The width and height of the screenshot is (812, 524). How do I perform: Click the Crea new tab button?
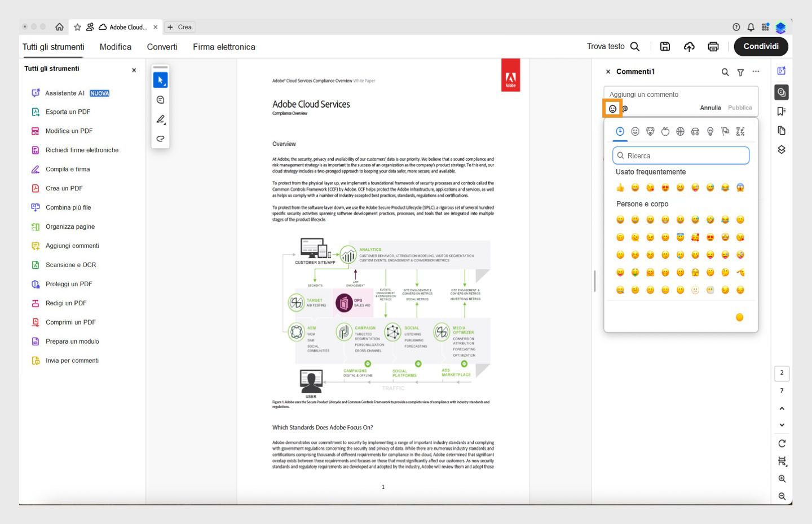point(180,27)
